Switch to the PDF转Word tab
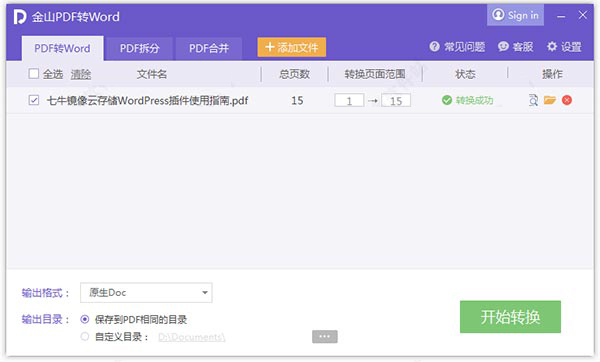The image size is (600, 362). [x=62, y=48]
